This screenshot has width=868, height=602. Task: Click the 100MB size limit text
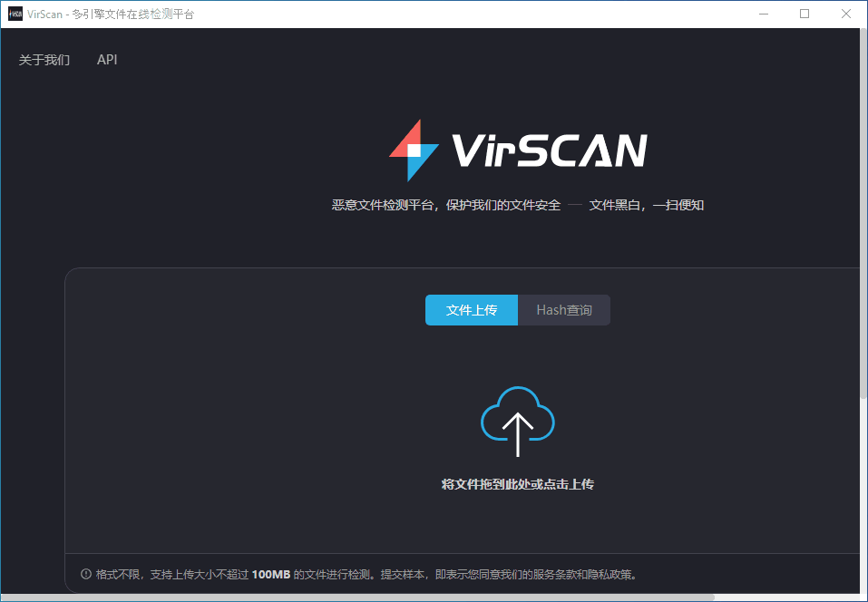(271, 574)
